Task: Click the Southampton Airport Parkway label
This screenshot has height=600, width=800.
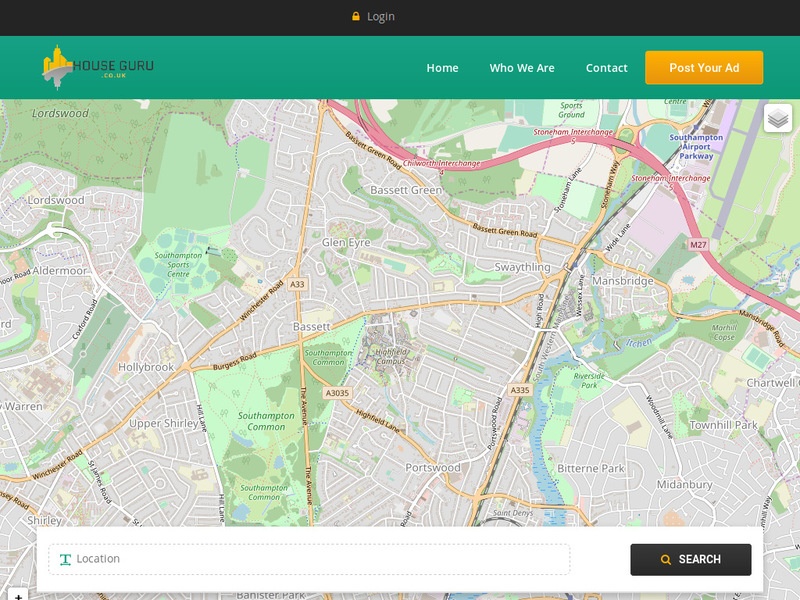Action: [x=696, y=146]
